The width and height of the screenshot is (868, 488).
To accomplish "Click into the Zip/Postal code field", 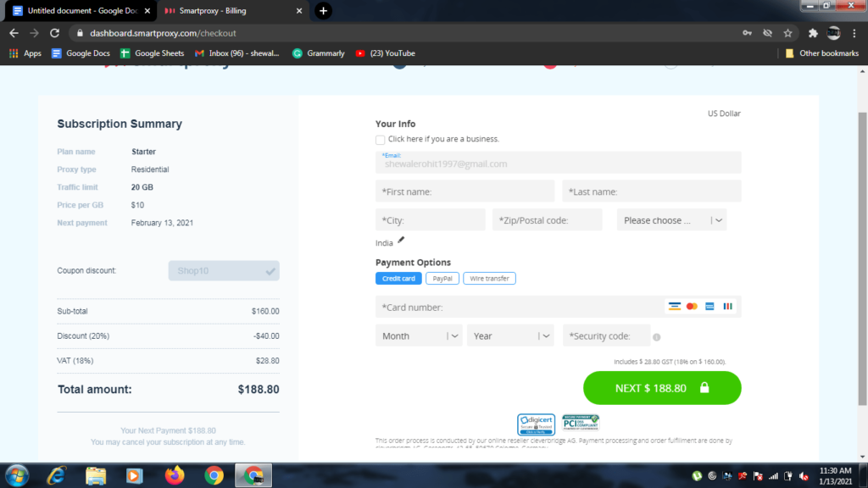I will [x=548, y=220].
